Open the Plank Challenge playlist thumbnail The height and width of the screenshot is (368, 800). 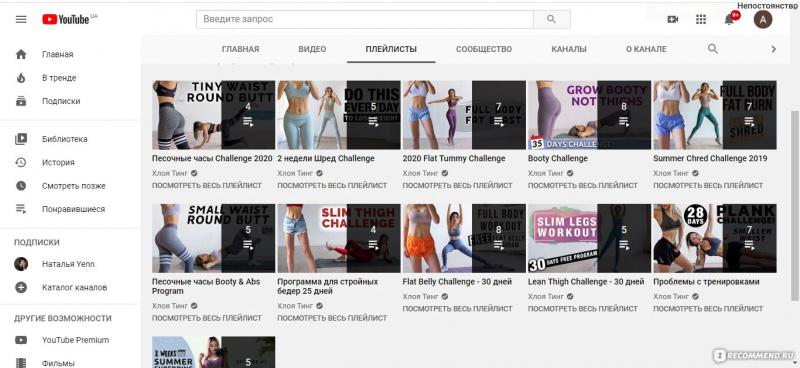tap(715, 238)
